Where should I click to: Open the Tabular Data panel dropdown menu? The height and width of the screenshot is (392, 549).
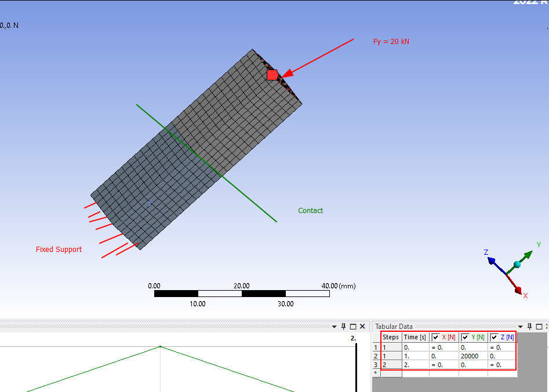coord(520,326)
